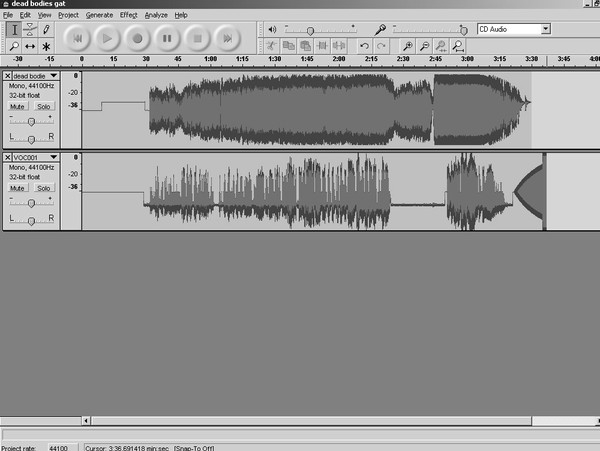Click the Zoom Out magnifier icon
600x451 pixels.
424,46
